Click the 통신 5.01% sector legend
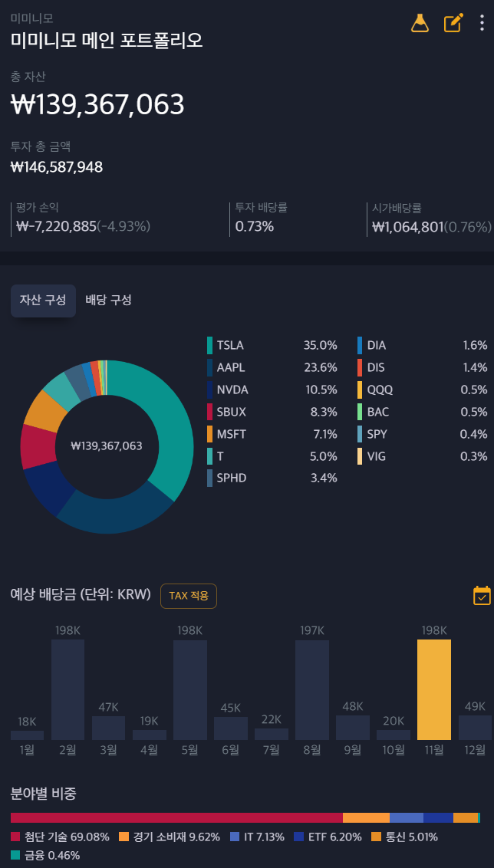 (x=404, y=837)
